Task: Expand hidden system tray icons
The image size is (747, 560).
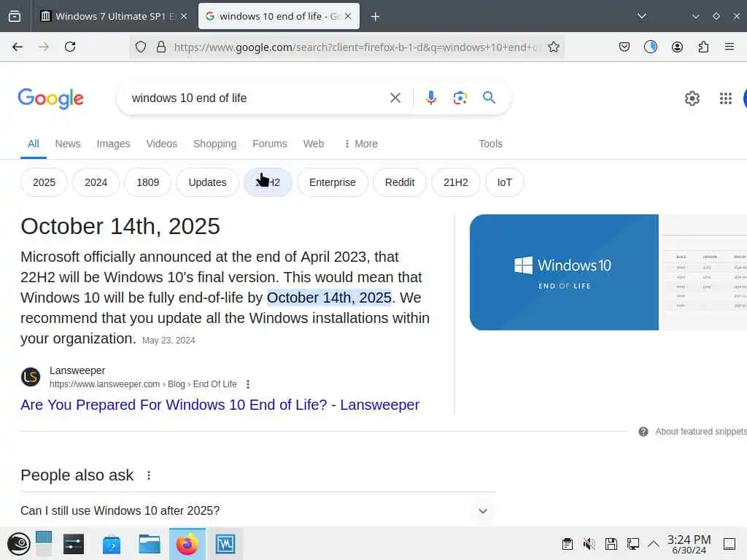Action: [x=654, y=544]
